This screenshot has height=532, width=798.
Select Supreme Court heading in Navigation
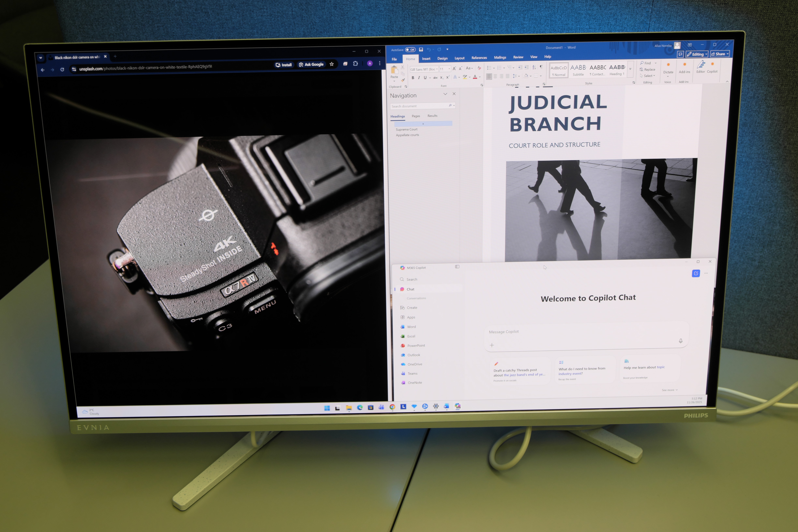point(406,129)
